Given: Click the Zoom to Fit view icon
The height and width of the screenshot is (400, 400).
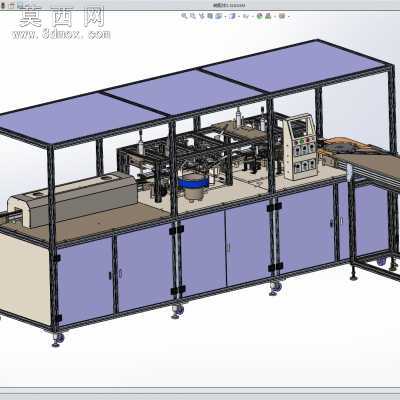Looking at the screenshot, I should [184, 16].
